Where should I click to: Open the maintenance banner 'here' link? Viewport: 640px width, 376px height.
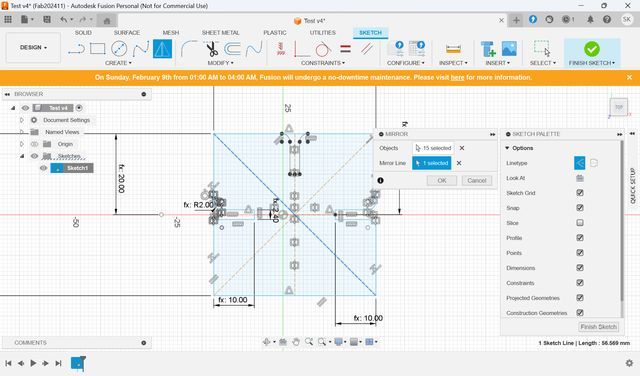(x=457, y=77)
